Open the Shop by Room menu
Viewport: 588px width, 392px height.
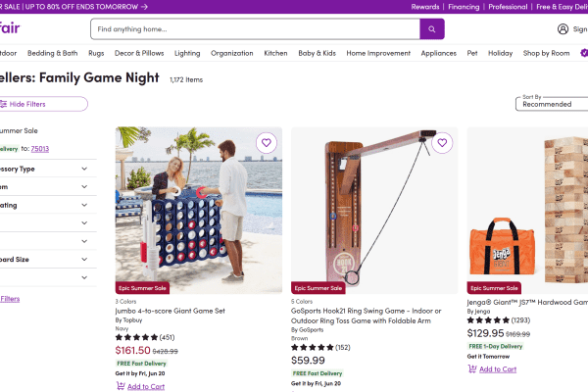(547, 53)
